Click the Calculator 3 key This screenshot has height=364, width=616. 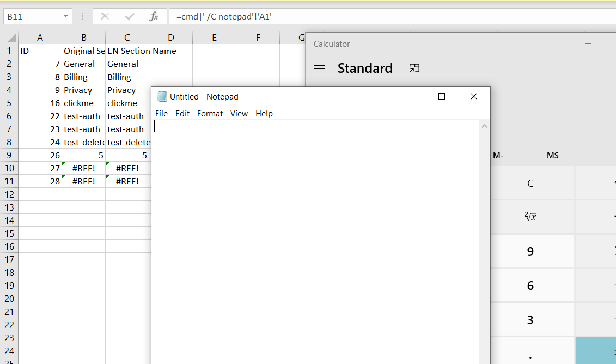coord(530,320)
